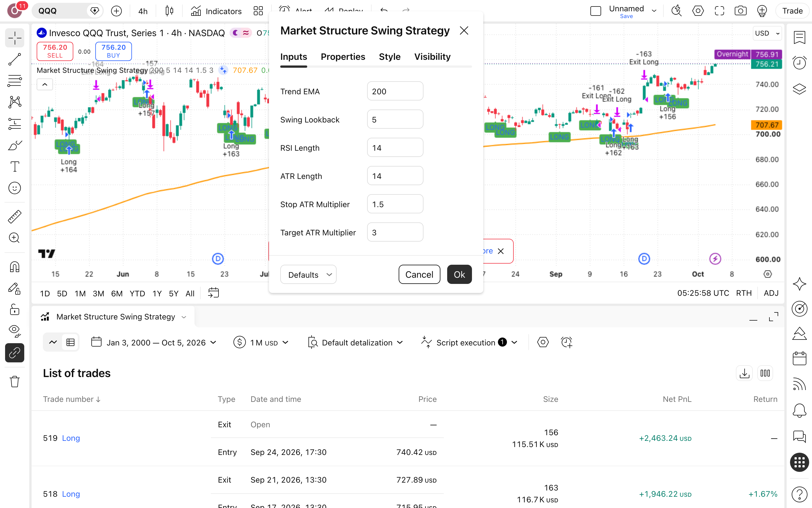812x508 pixels.
Task: Select the trend line drawing tool
Action: pyautogui.click(x=15, y=59)
